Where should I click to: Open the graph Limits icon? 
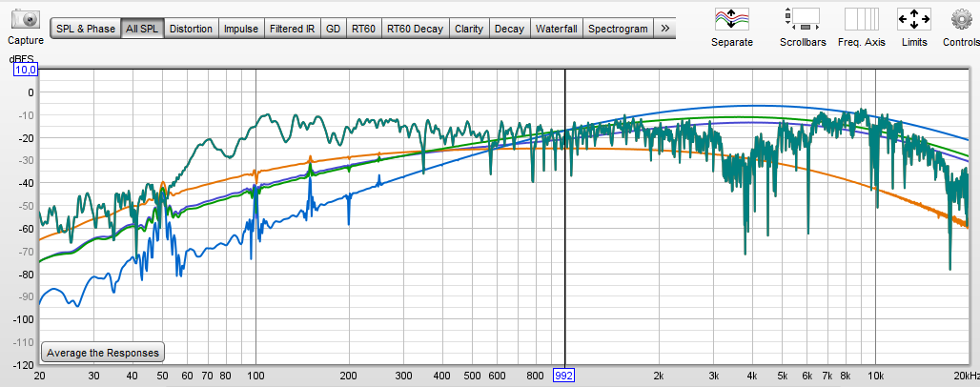[x=914, y=20]
